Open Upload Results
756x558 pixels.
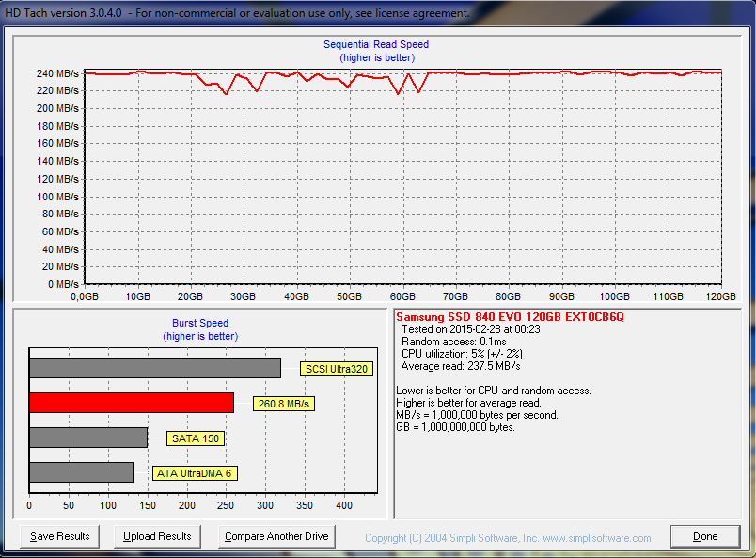tap(157, 536)
